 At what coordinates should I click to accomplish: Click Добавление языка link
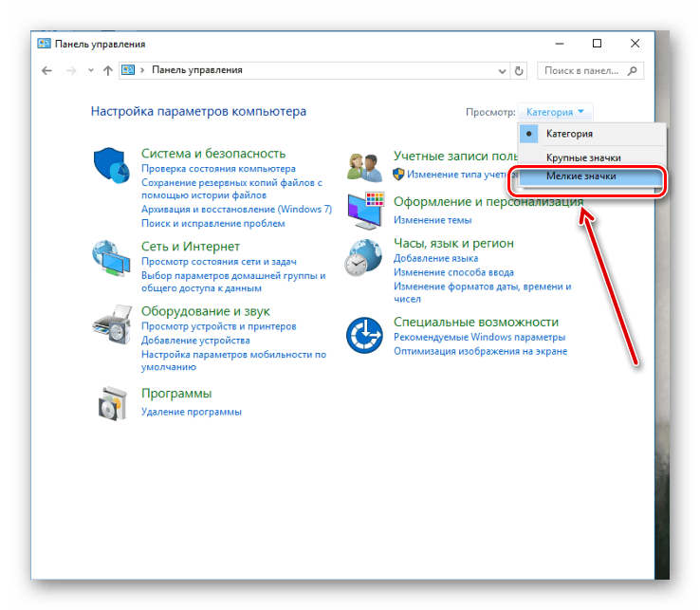[435, 259]
